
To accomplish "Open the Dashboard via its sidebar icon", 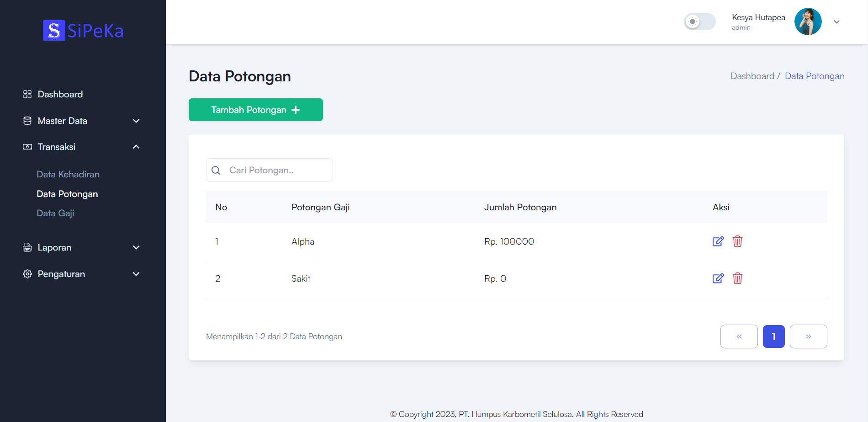I will tap(27, 94).
